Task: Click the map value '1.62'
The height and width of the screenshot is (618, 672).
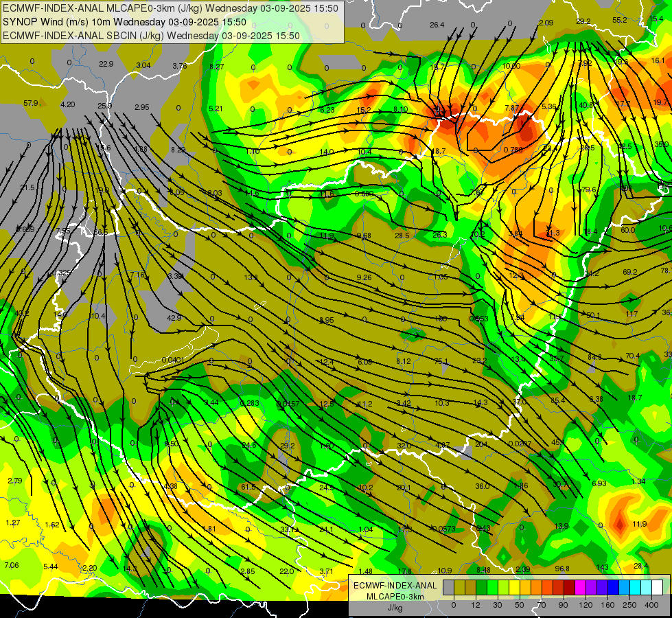Action: click(52, 525)
